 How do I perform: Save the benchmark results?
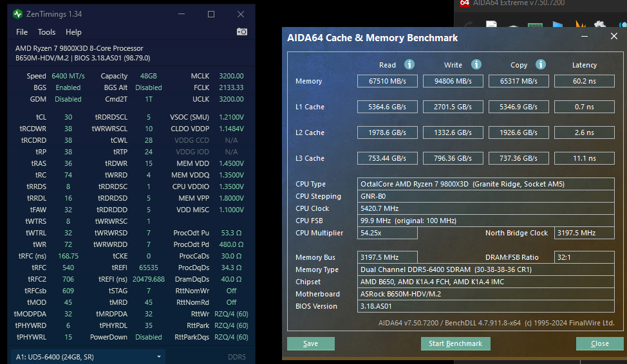[311, 343]
